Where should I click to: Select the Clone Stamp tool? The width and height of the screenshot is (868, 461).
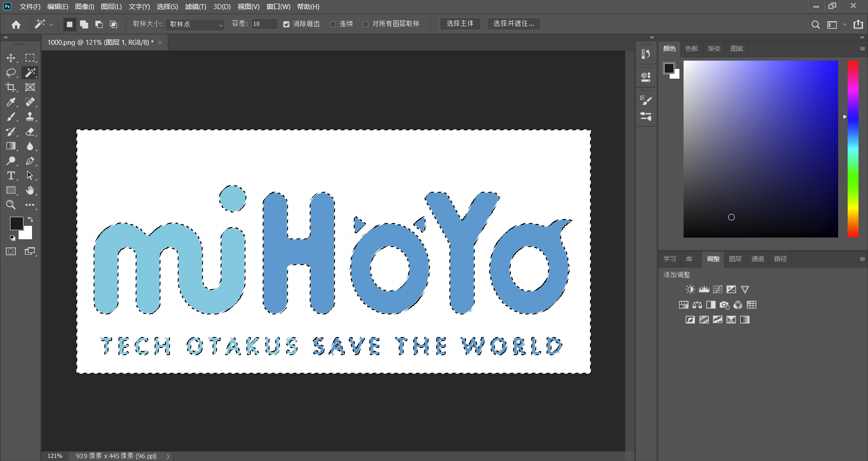(x=30, y=117)
